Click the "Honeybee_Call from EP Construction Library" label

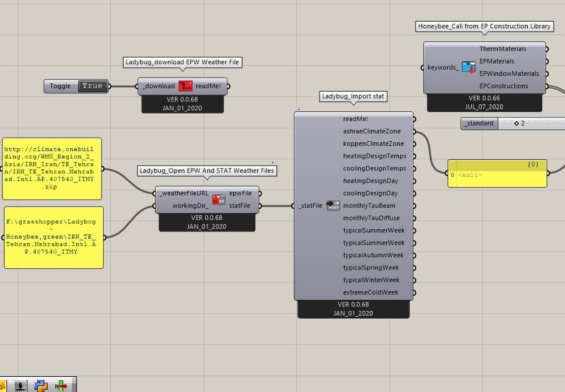[x=485, y=26]
